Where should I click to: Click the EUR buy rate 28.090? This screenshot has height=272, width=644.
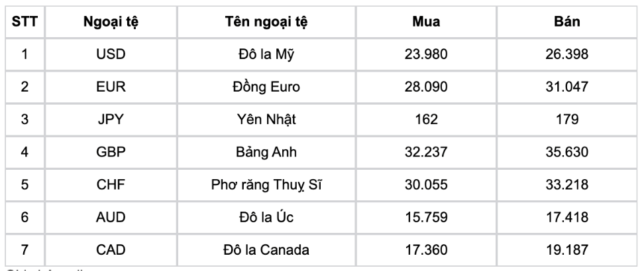click(x=426, y=87)
